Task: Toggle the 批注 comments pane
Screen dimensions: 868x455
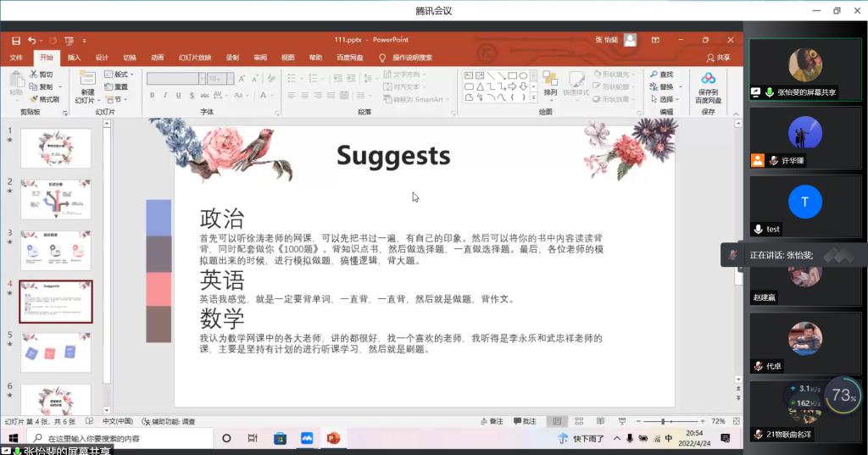Action: [525, 421]
